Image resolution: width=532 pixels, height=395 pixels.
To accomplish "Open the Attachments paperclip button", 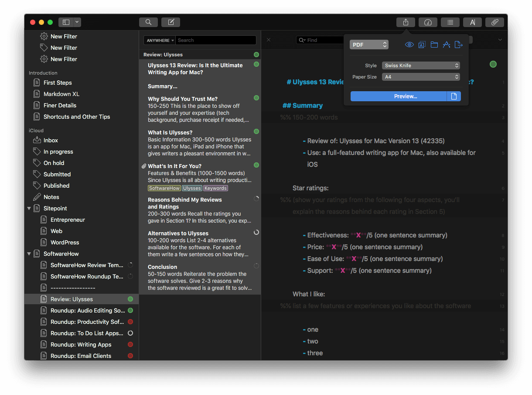I will point(494,22).
